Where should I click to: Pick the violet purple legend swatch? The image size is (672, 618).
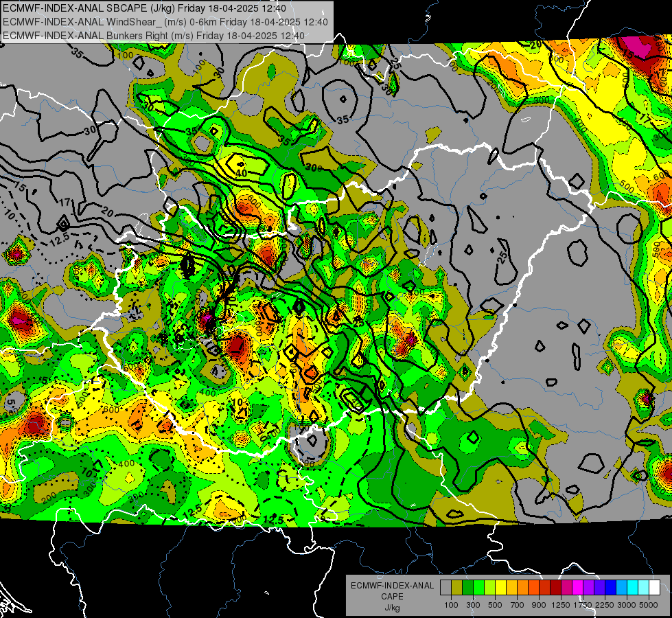588,588
